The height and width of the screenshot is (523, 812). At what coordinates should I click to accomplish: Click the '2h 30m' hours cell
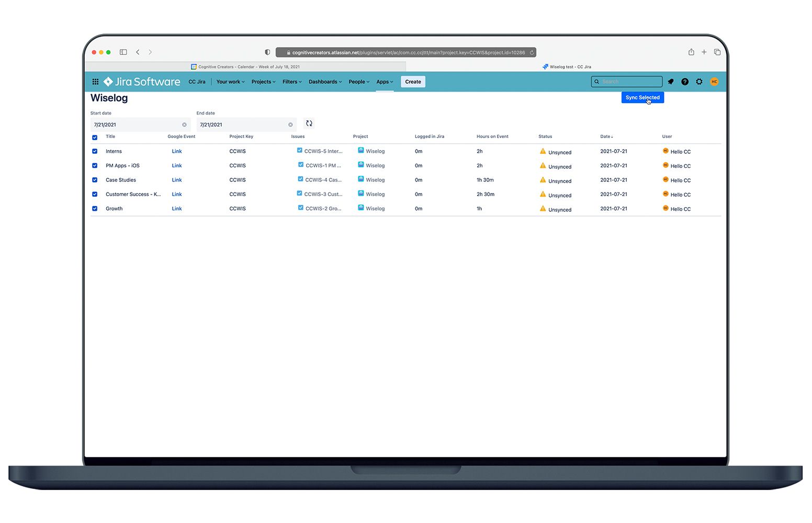(486, 194)
